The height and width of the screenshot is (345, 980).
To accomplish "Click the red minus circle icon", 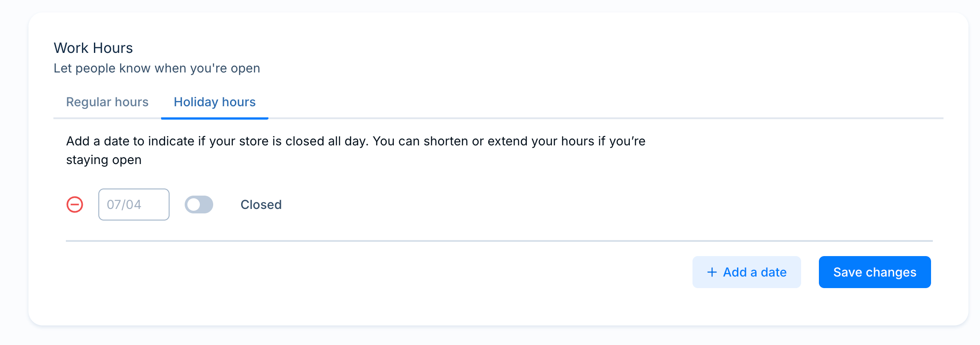I will [x=75, y=205].
